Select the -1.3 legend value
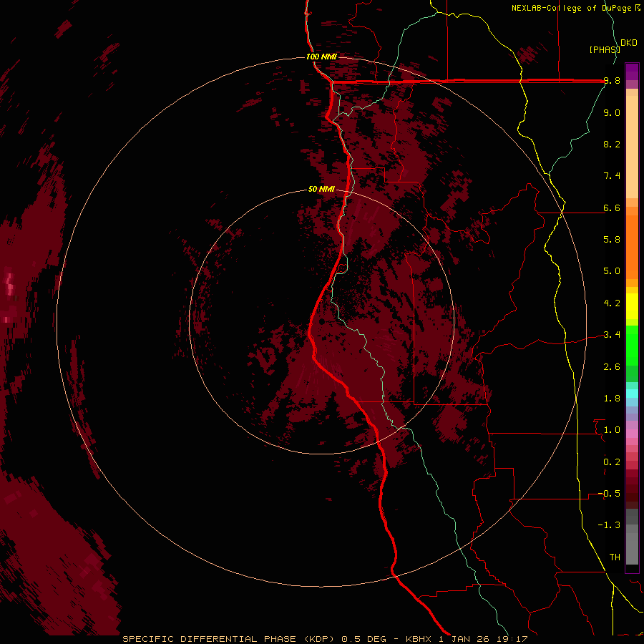The image size is (644, 644). click(609, 525)
